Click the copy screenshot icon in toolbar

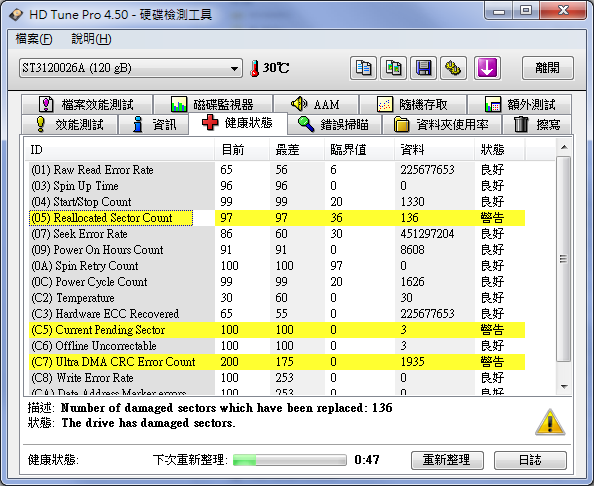pos(393,68)
